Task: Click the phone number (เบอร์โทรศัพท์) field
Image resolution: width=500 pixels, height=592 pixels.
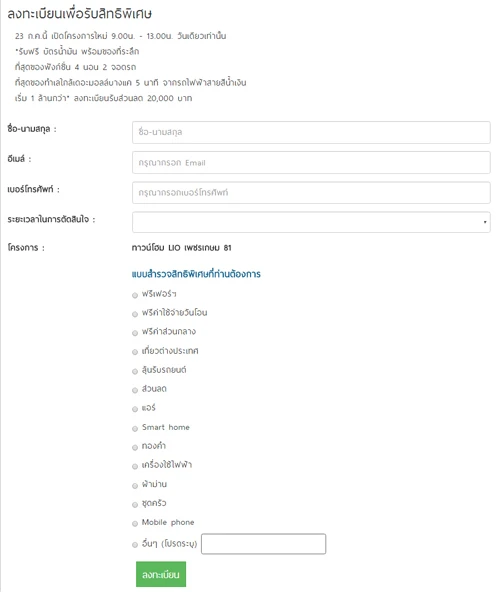Action: [311, 193]
